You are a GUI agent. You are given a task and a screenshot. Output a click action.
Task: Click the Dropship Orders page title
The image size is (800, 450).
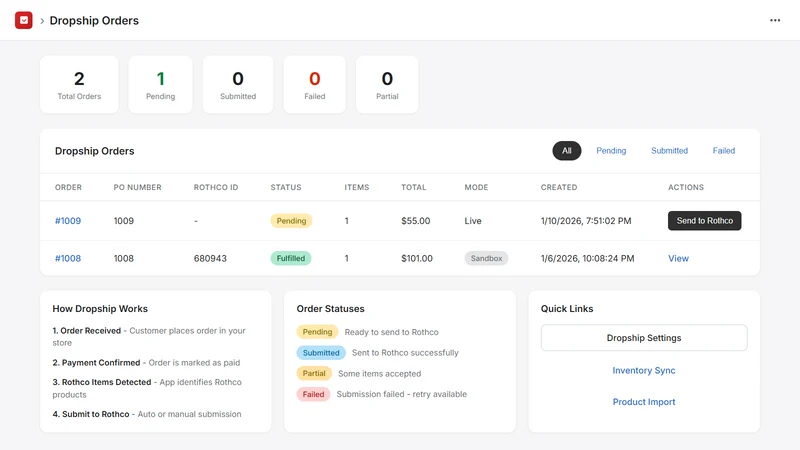click(x=94, y=20)
